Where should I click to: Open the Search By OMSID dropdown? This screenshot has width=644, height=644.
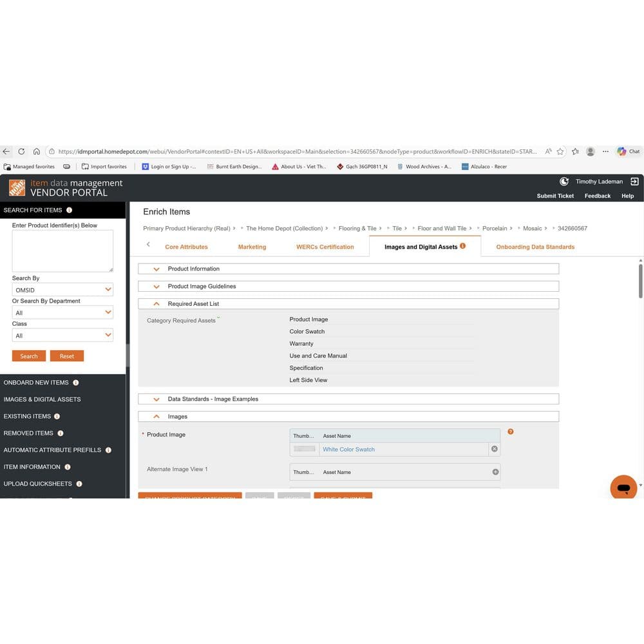point(62,290)
